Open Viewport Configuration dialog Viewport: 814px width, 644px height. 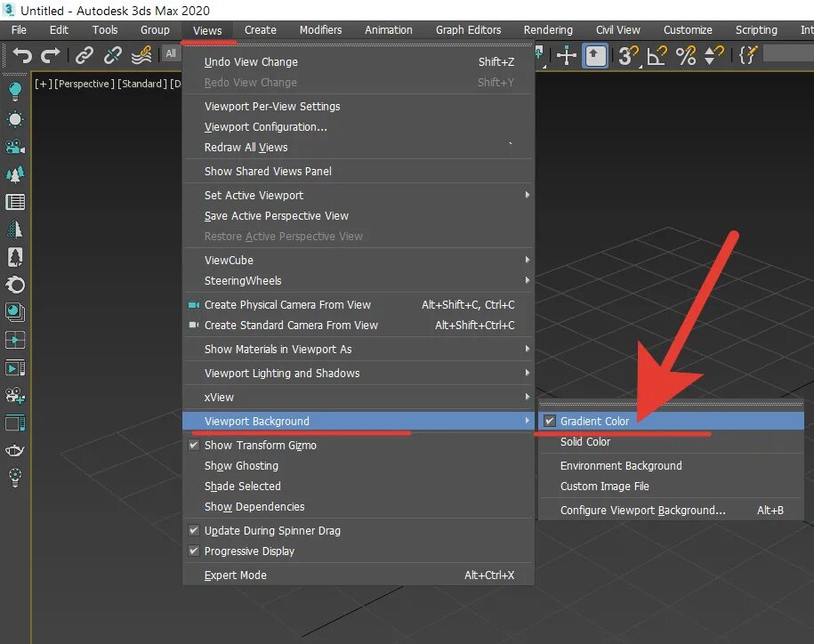pos(359,126)
